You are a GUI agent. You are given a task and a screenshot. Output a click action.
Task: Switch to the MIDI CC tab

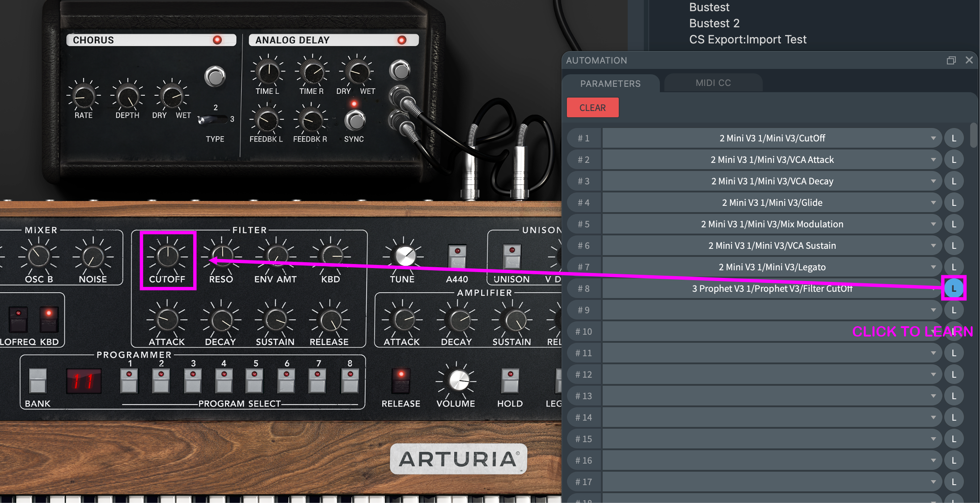pos(713,83)
